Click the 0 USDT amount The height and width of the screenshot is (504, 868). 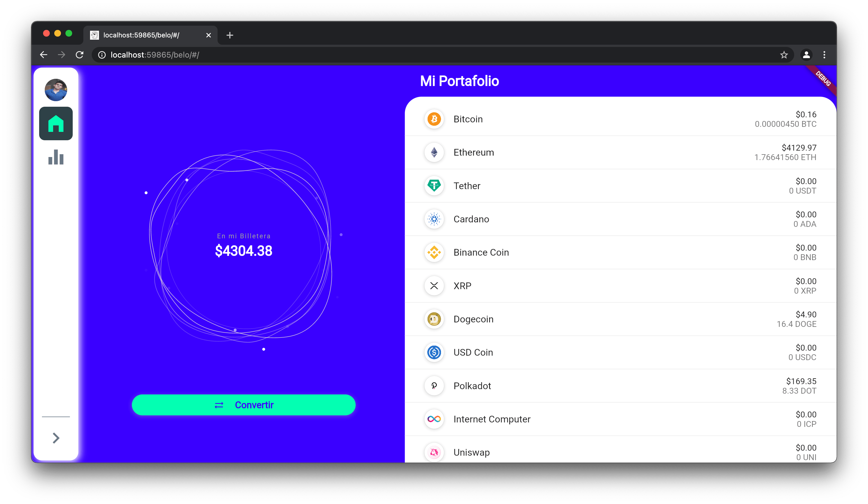tap(803, 191)
